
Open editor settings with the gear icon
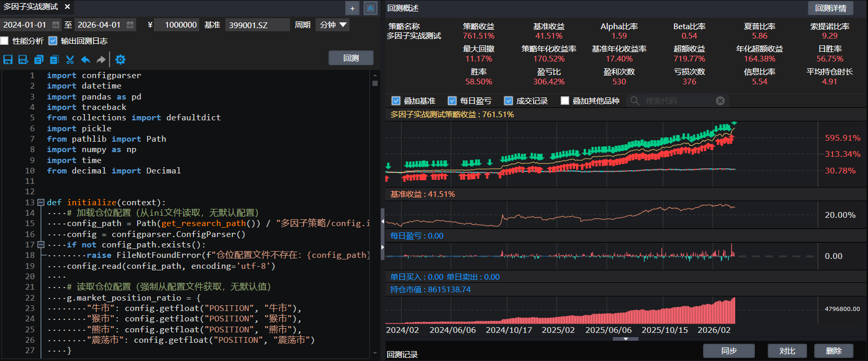click(120, 59)
